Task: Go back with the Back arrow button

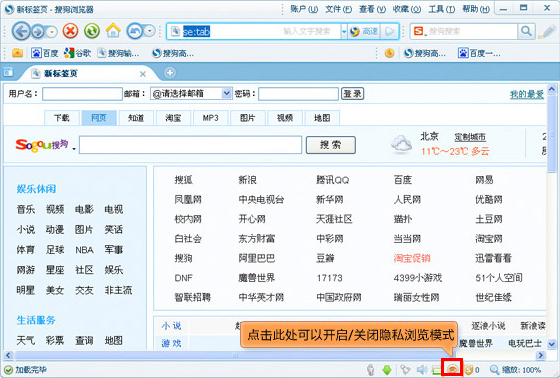Action: 21,31
